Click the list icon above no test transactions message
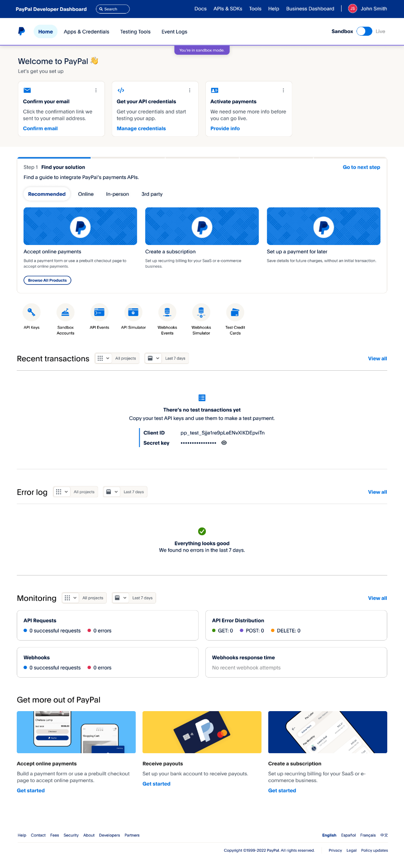Viewport: 404px width, 868px height. point(202,398)
